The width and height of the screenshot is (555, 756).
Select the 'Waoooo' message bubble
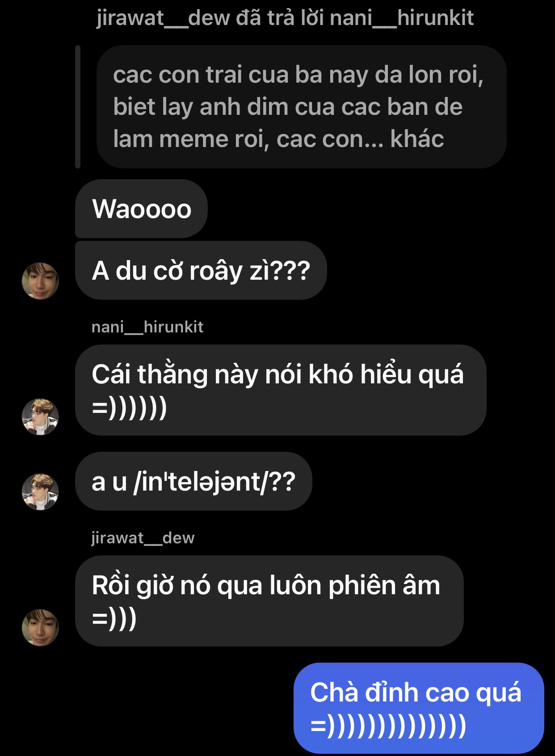pos(141,209)
